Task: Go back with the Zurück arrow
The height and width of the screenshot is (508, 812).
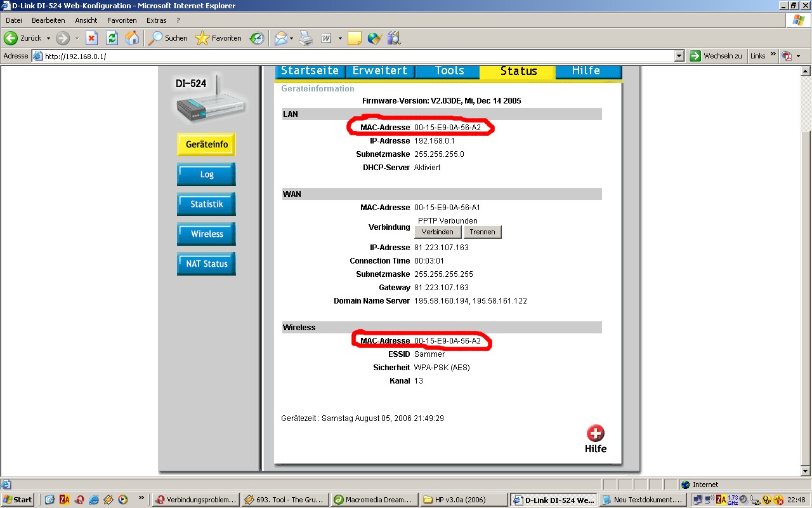Action: click(x=23, y=38)
